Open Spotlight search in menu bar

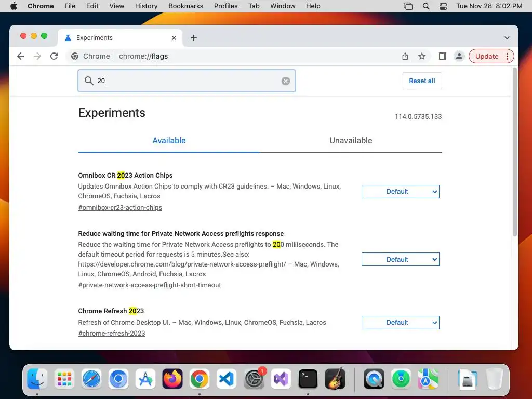tap(426, 6)
